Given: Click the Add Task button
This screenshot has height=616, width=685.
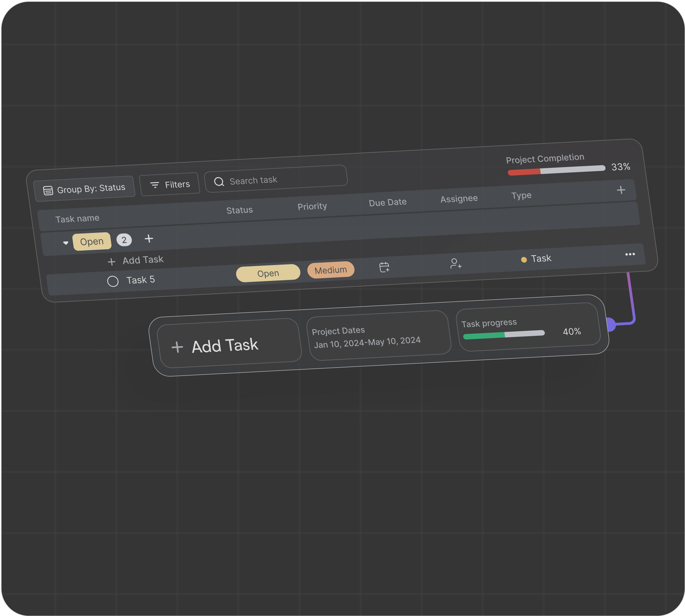Looking at the screenshot, I should click(224, 344).
